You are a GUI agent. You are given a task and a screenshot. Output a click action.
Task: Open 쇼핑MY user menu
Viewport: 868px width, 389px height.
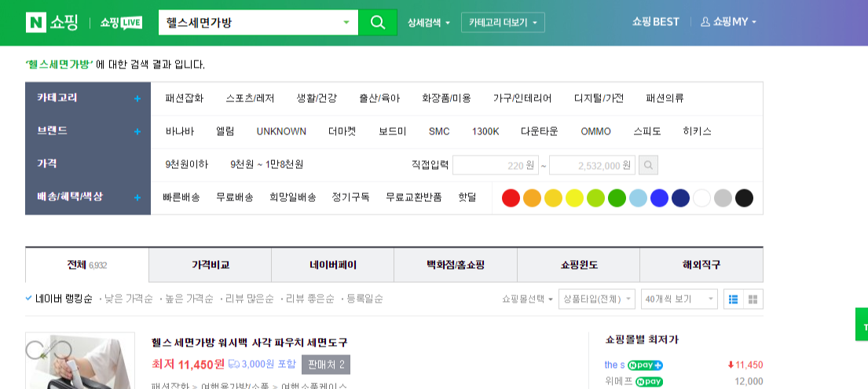pos(728,22)
